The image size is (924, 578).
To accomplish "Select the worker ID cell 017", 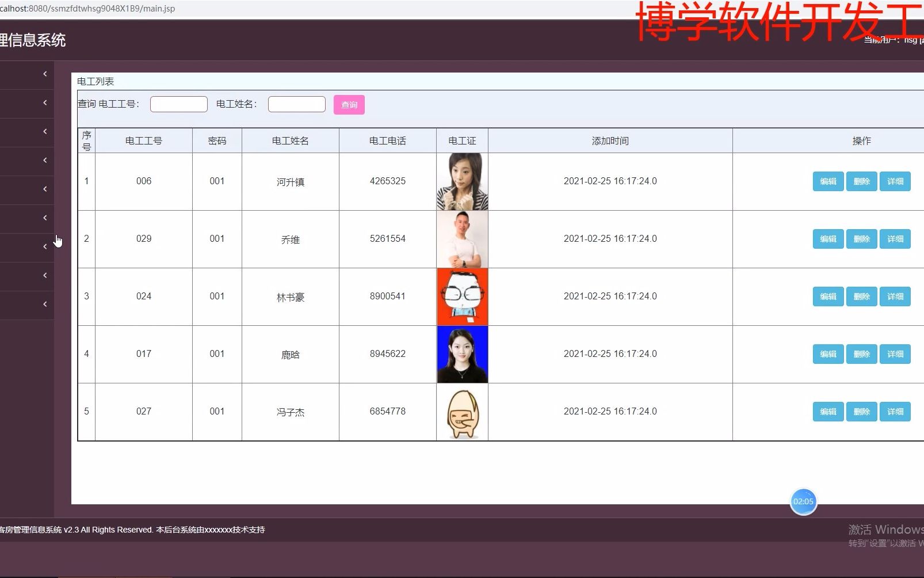I will [x=144, y=353].
